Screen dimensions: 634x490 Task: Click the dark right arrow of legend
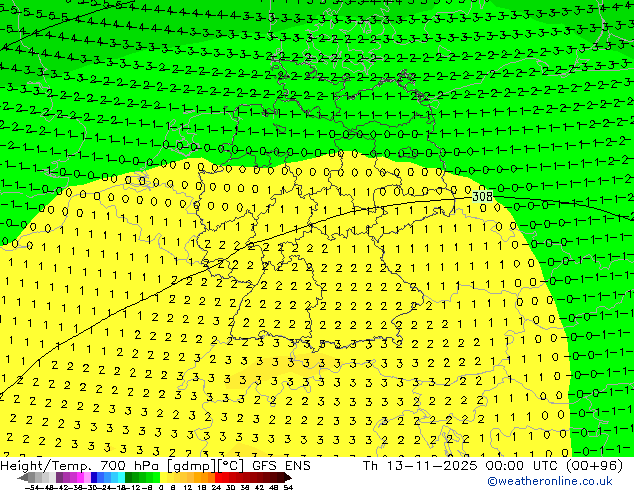click(288, 478)
